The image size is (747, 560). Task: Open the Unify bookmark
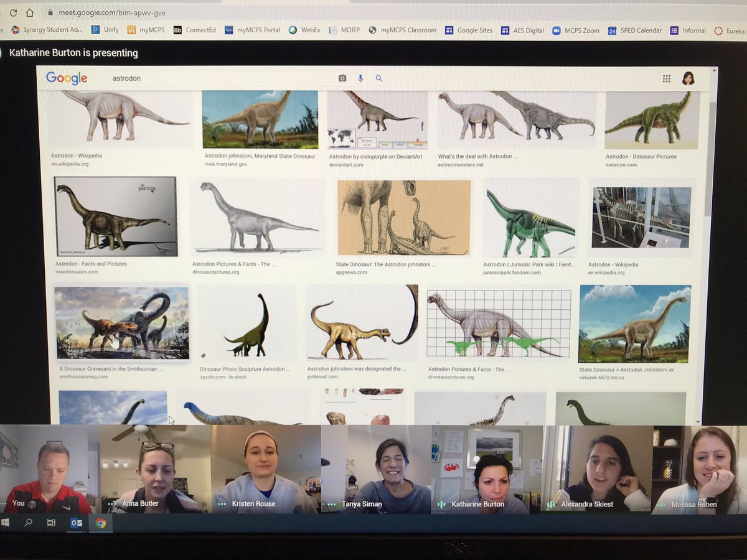pyautogui.click(x=105, y=30)
